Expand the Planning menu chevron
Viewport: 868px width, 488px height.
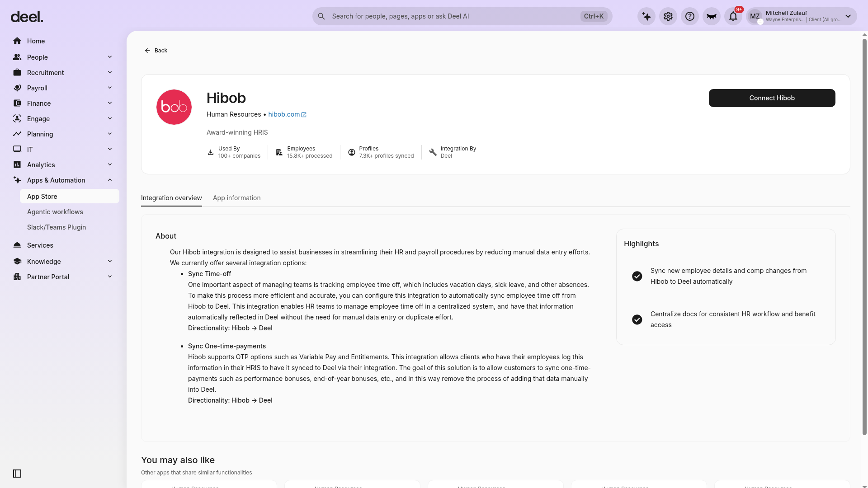(110, 134)
